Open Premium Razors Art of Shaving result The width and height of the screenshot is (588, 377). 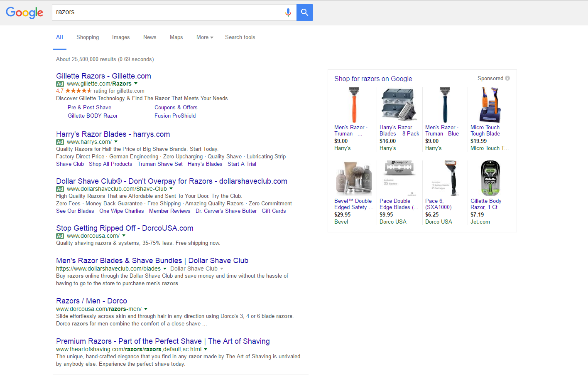(x=163, y=341)
